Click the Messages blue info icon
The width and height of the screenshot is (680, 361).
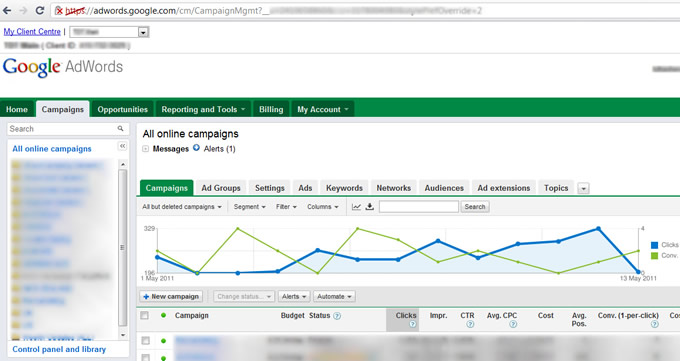(196, 148)
